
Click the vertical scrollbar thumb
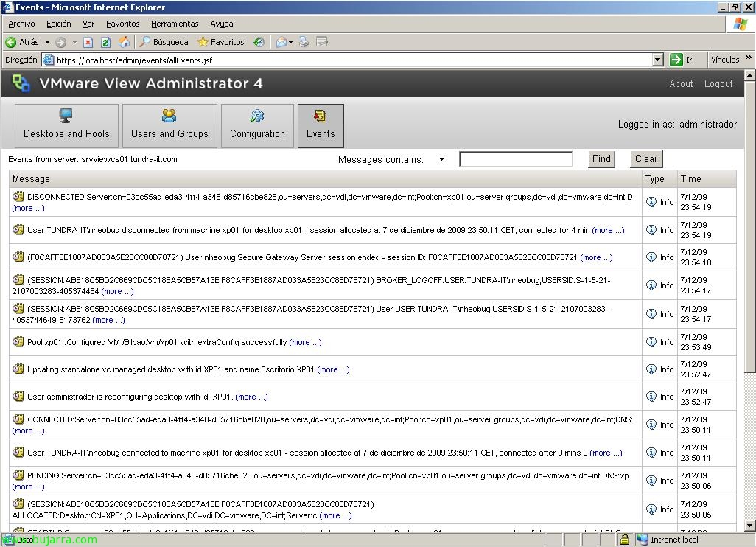[x=749, y=226]
